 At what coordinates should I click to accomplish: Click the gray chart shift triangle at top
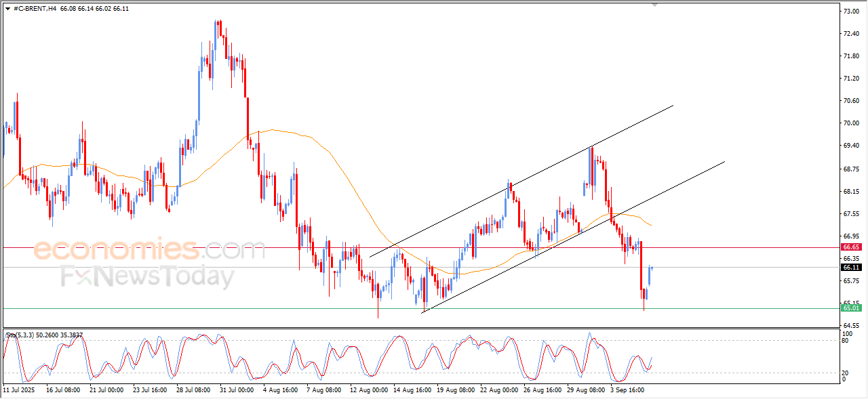click(x=654, y=5)
